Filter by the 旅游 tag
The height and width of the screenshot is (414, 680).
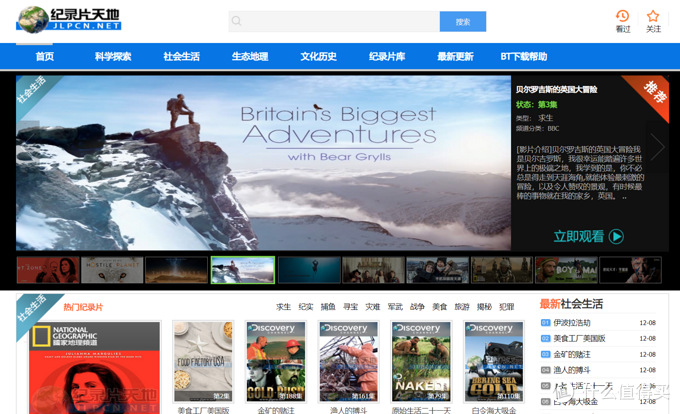tap(462, 307)
